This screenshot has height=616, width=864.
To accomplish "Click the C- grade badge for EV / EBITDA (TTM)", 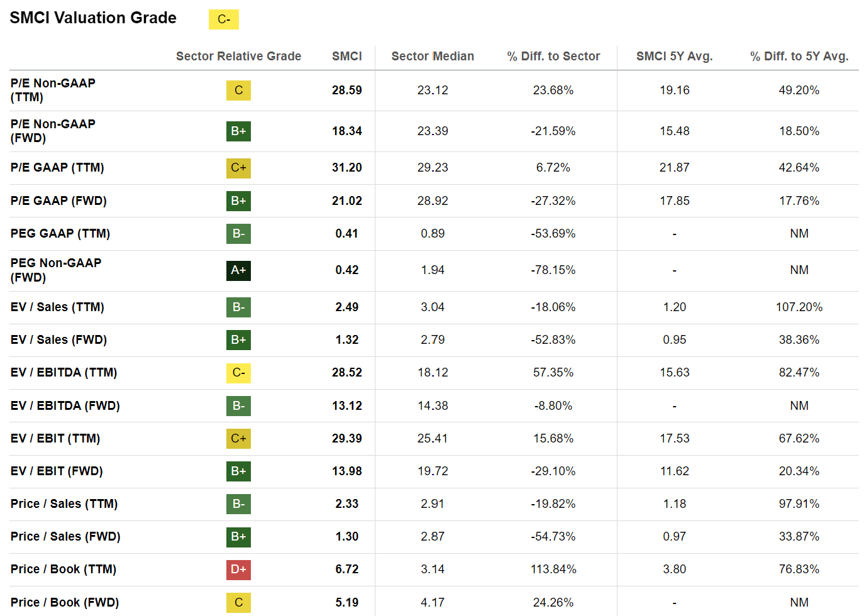I will (x=238, y=373).
